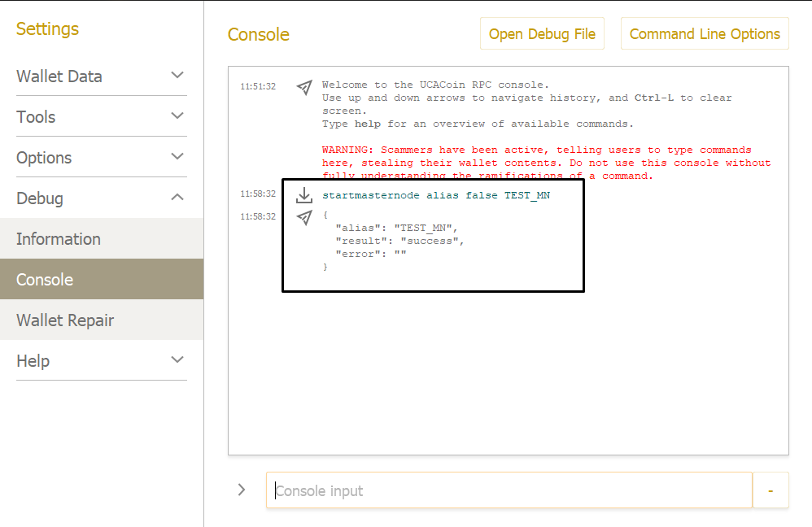Click the red WARNING scammers message

point(546,163)
